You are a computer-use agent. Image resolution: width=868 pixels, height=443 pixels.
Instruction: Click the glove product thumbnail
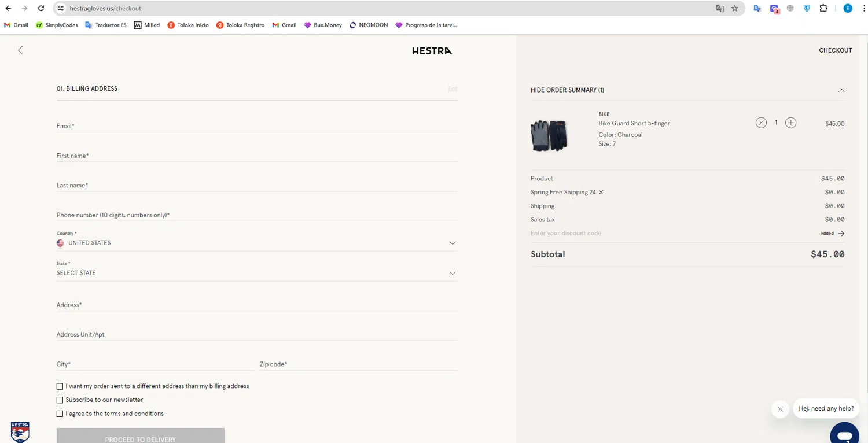pyautogui.click(x=549, y=135)
